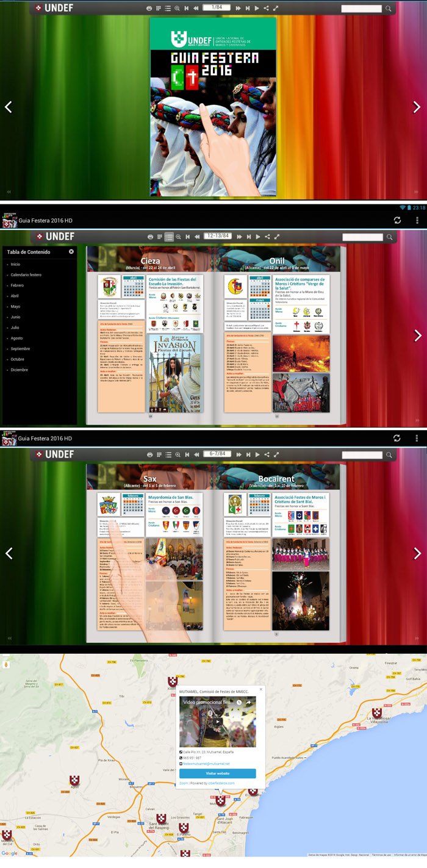Open thumbnails grid in the 6-7/84 viewer
Viewport: 427px width, 868px height.
(x=160, y=455)
